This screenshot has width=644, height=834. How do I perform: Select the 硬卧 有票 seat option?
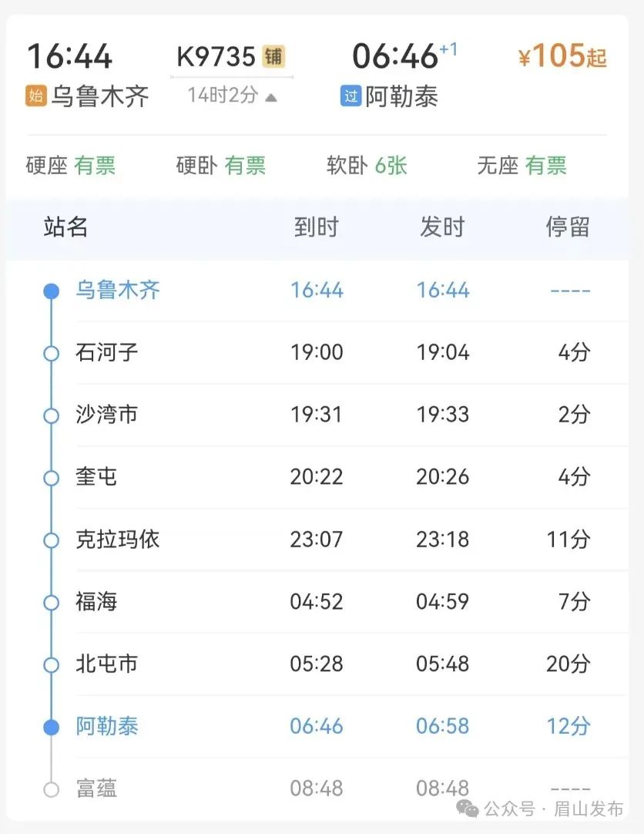tap(221, 166)
